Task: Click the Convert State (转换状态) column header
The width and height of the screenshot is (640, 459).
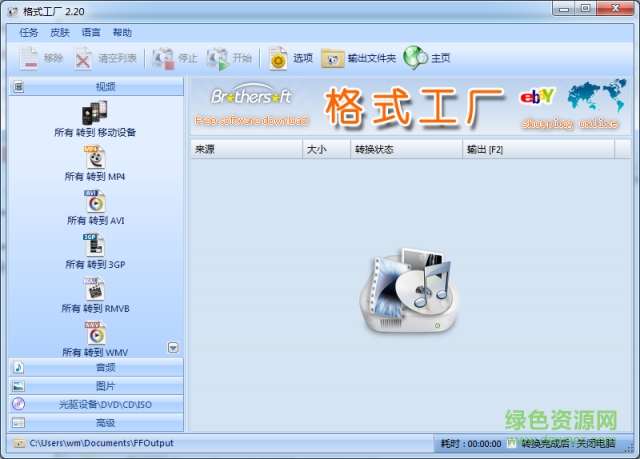Action: (407, 149)
